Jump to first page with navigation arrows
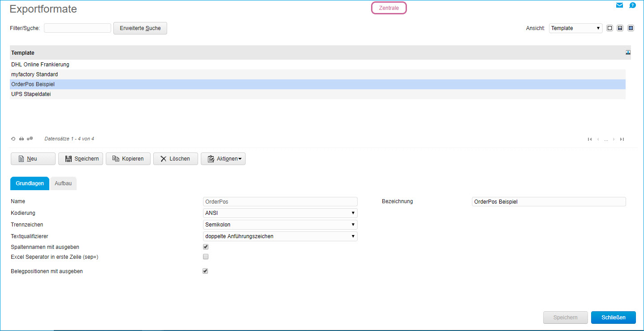This screenshot has height=331, width=644. click(590, 139)
